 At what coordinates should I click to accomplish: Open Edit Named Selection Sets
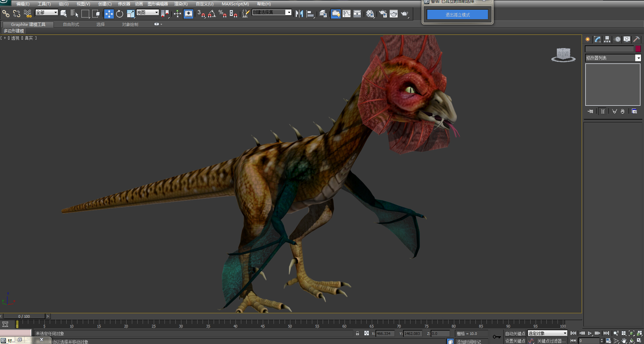[246, 13]
